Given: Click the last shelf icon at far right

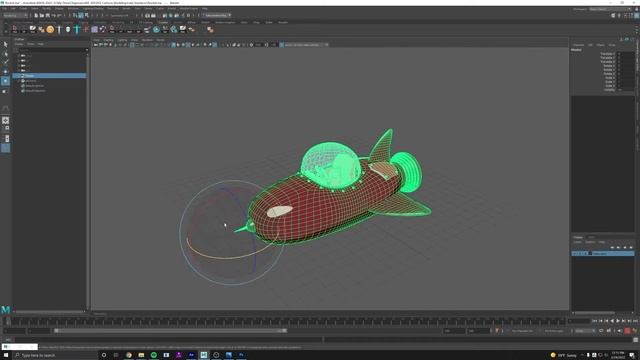Looking at the screenshot, I should pos(210,29).
